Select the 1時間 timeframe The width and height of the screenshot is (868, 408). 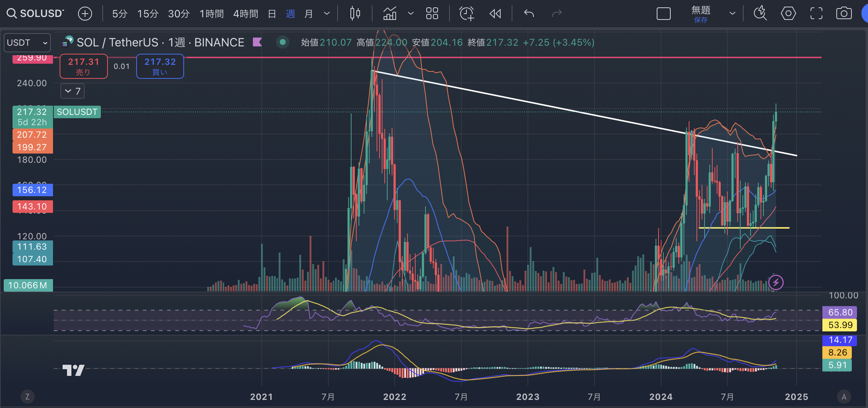coord(211,14)
